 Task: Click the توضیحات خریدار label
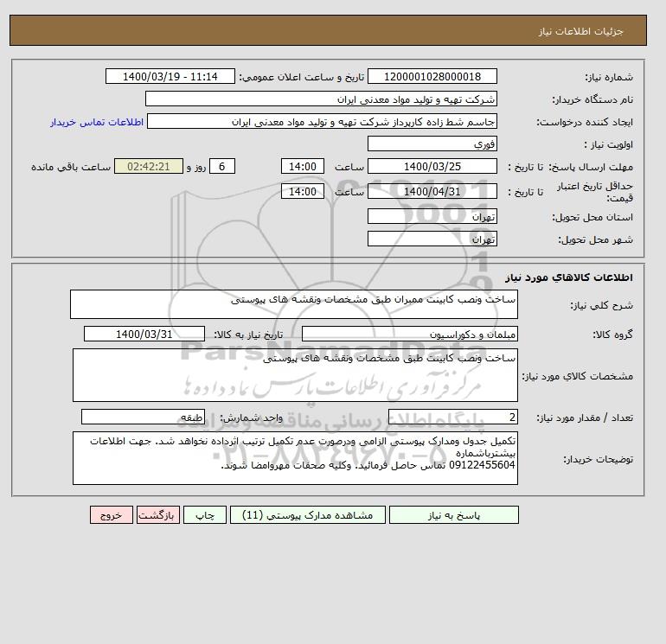pos(598,459)
